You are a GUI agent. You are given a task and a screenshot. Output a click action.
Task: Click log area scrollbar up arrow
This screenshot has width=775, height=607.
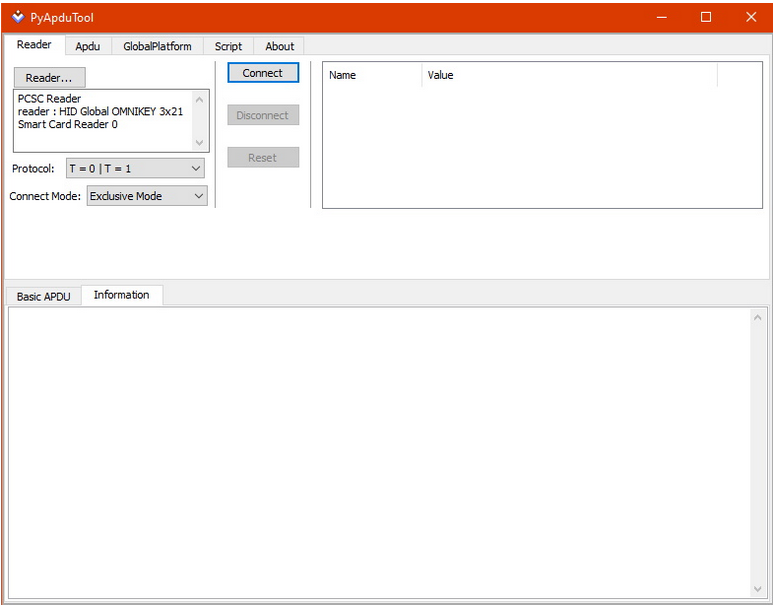[x=757, y=317]
